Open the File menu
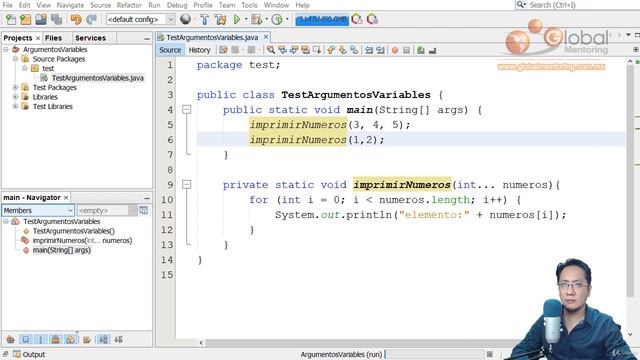This screenshot has width=640, height=360. point(7,5)
